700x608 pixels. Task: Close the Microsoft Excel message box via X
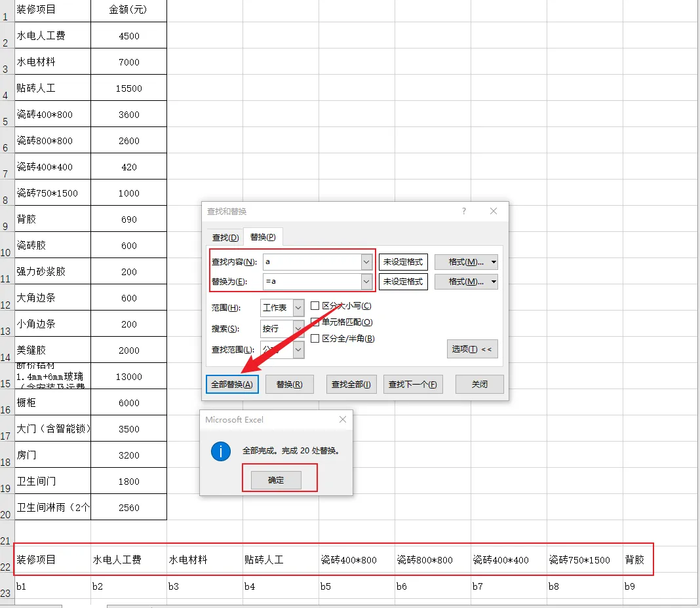pos(342,419)
